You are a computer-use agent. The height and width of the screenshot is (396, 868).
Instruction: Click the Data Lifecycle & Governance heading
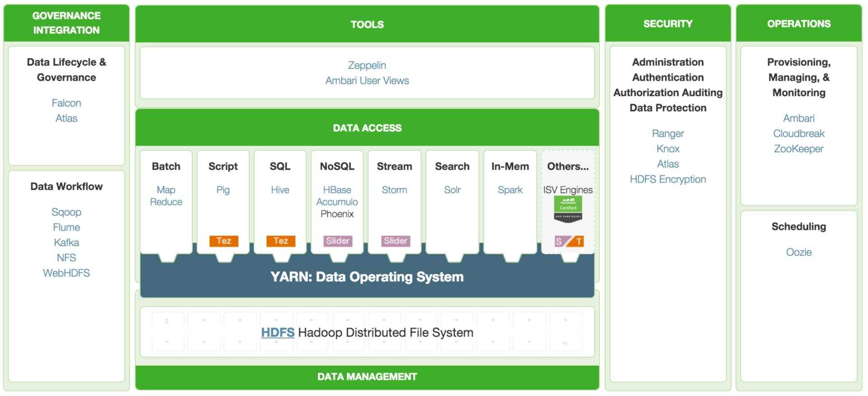66,70
